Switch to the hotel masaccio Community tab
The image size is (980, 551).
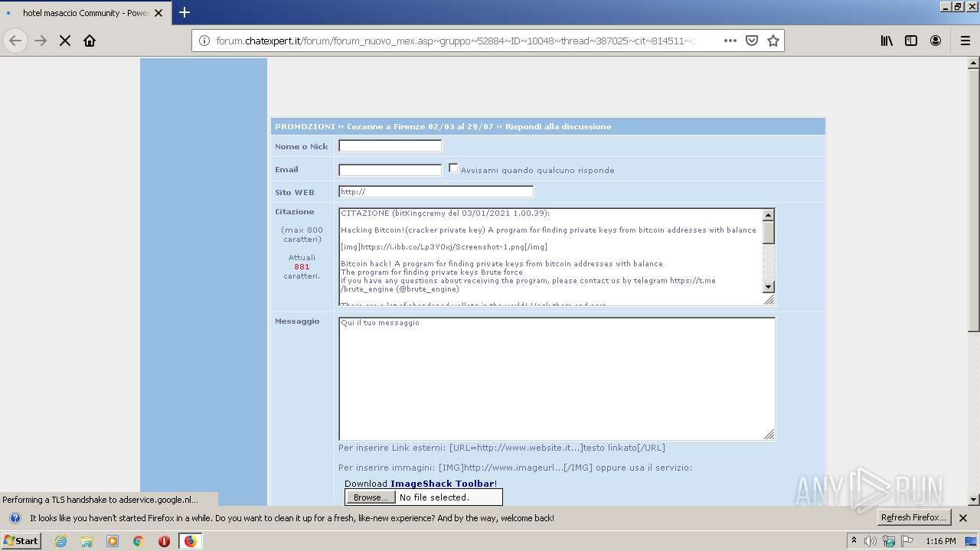click(x=85, y=13)
